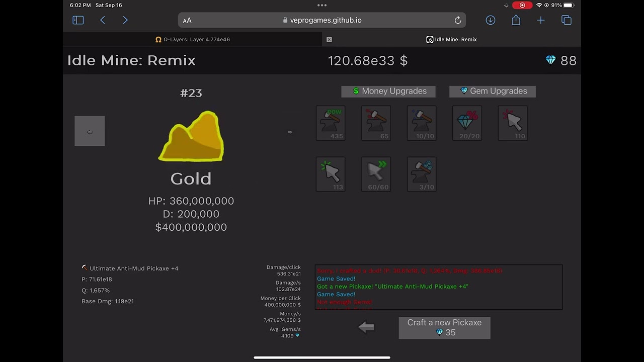
Task: Upgrade the POW anvil showing 435
Action: [331, 123]
